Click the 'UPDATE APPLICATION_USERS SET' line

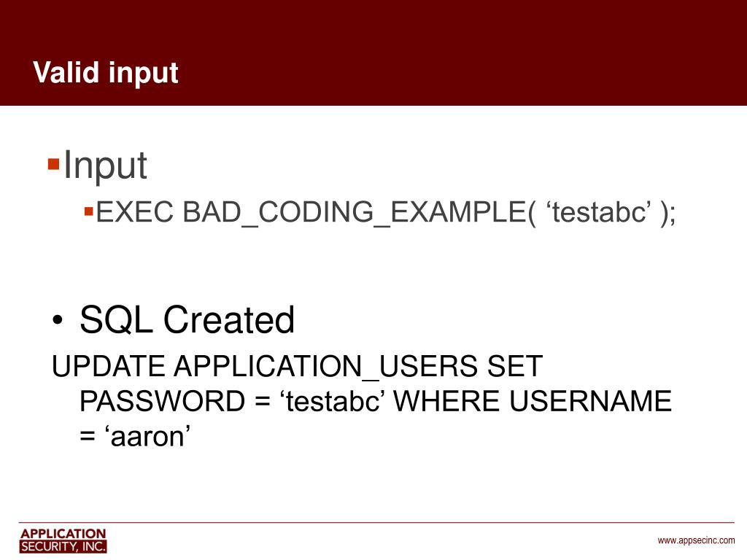298,366
